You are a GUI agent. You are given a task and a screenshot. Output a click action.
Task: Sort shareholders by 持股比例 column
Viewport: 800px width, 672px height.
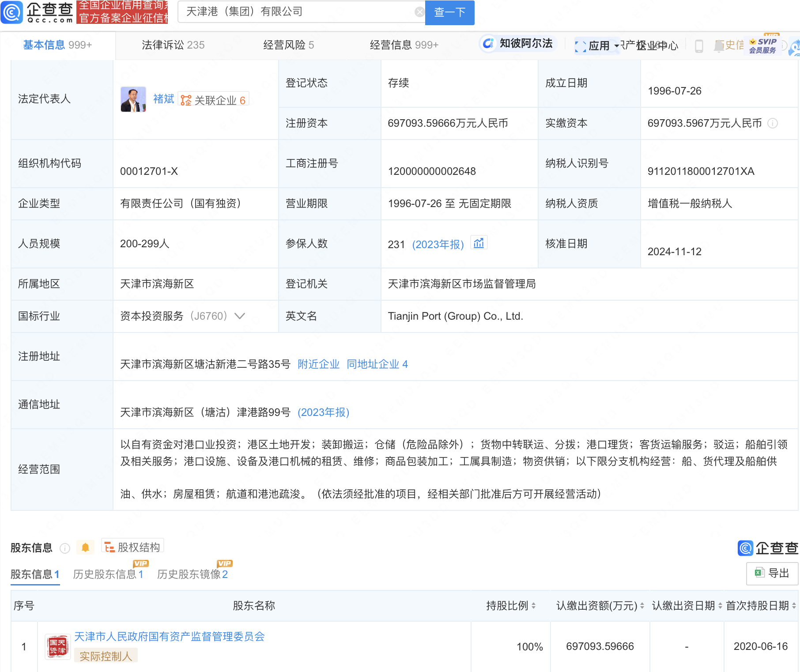click(x=511, y=606)
